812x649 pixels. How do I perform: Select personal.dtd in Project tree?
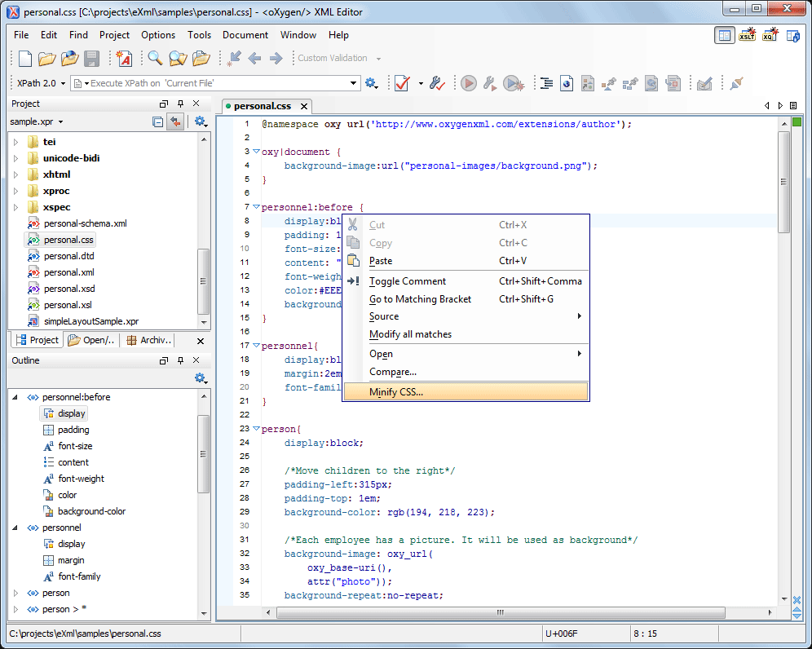[x=68, y=256]
